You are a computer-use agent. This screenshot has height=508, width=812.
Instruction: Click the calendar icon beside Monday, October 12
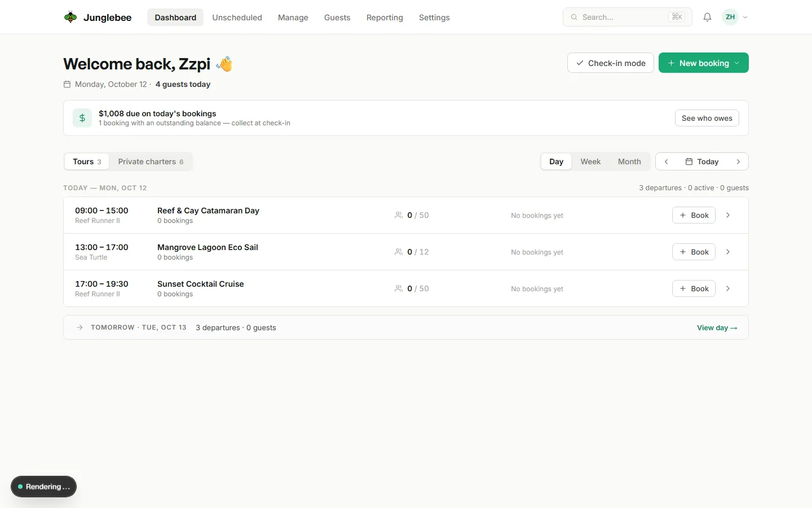point(67,84)
